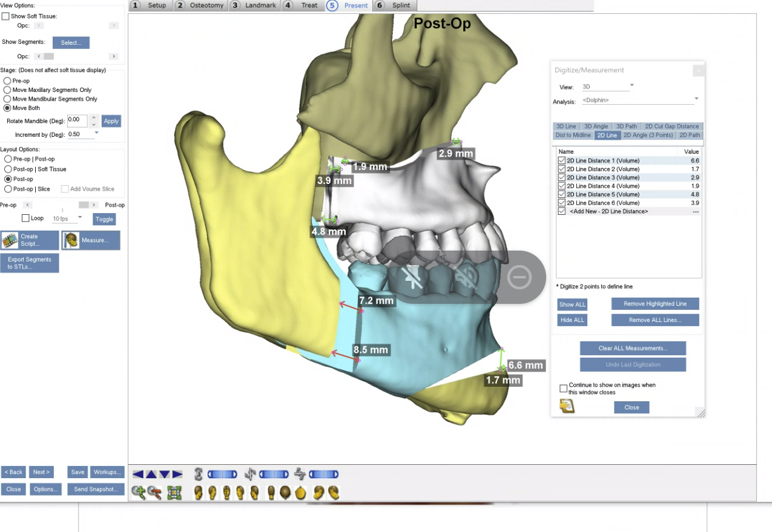
Task: Expand the Analysis Dolphin dropdown
Action: point(696,99)
